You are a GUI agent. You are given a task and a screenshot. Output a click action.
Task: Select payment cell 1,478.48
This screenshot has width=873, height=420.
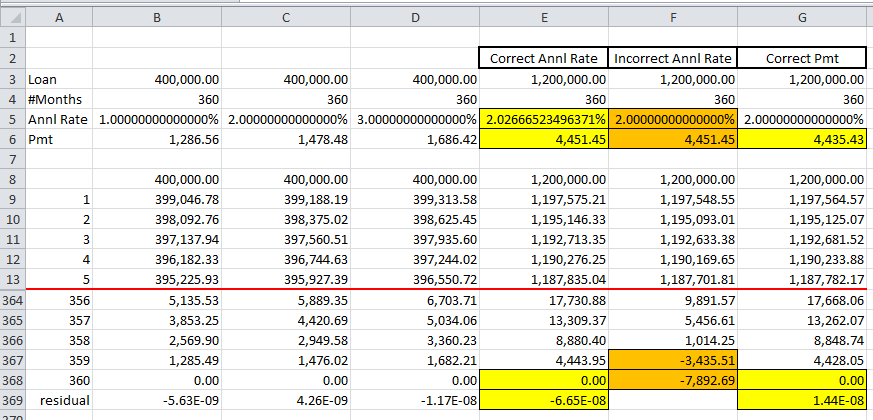pos(286,139)
